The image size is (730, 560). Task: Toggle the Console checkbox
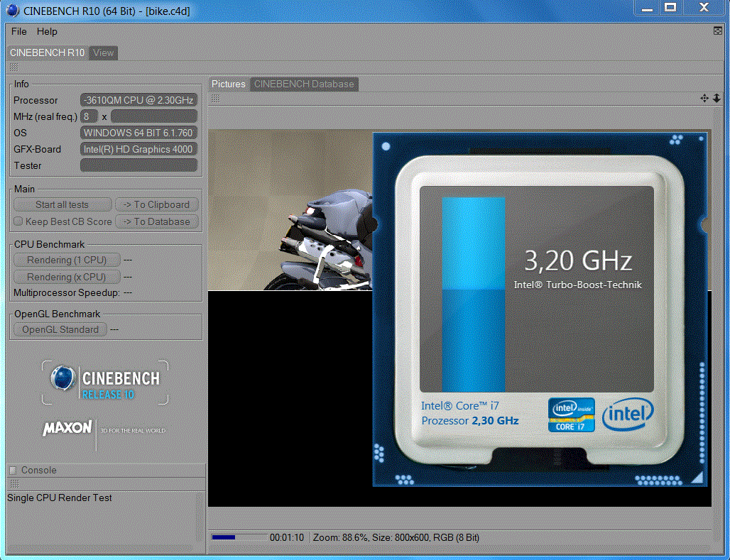point(13,470)
